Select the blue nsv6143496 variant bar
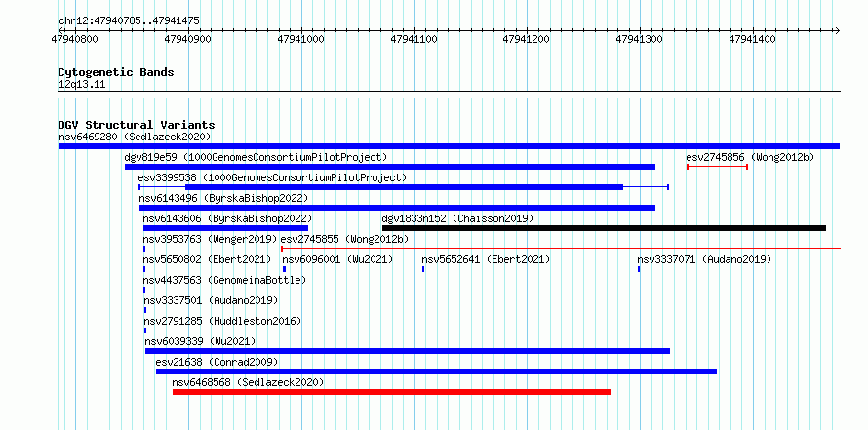The image size is (868, 430). pos(397,208)
